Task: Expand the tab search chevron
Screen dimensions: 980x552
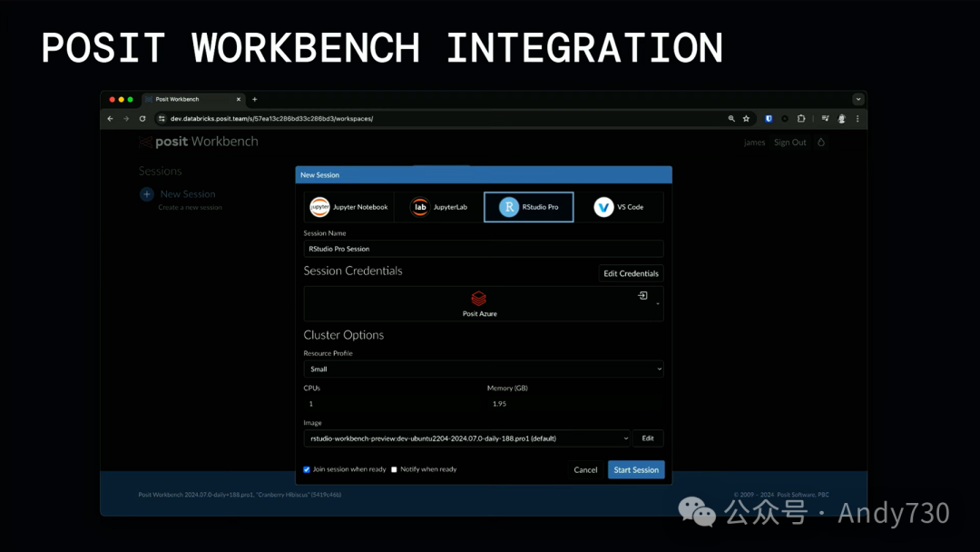Action: pyautogui.click(x=858, y=99)
